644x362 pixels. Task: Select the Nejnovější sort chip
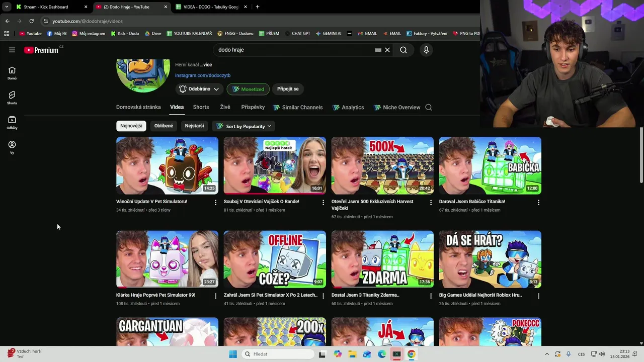coord(131,126)
